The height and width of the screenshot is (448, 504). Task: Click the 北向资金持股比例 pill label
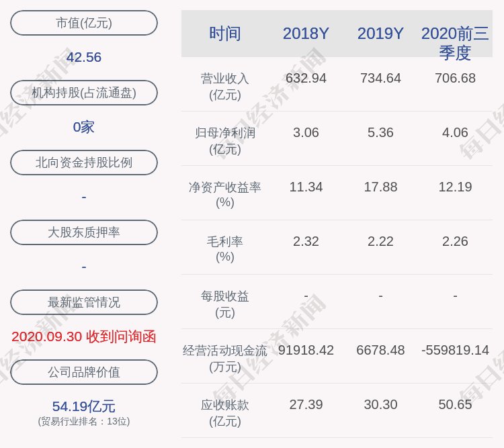point(84,163)
